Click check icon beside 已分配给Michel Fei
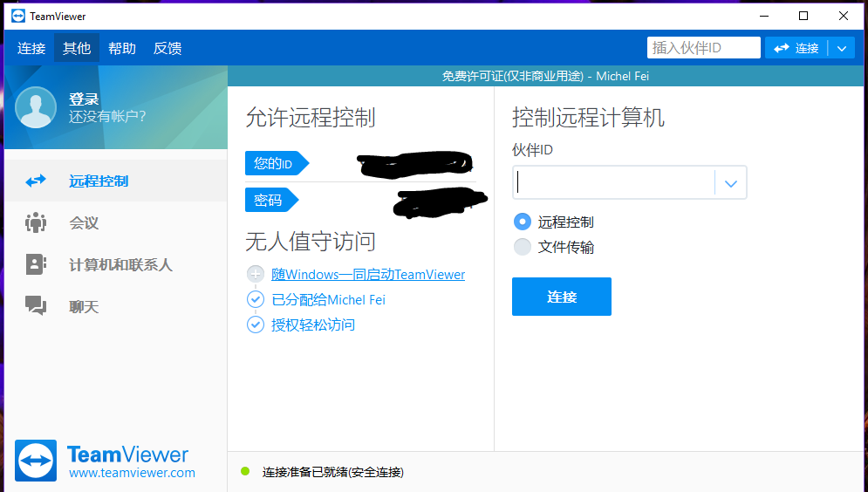868x492 pixels. point(256,299)
